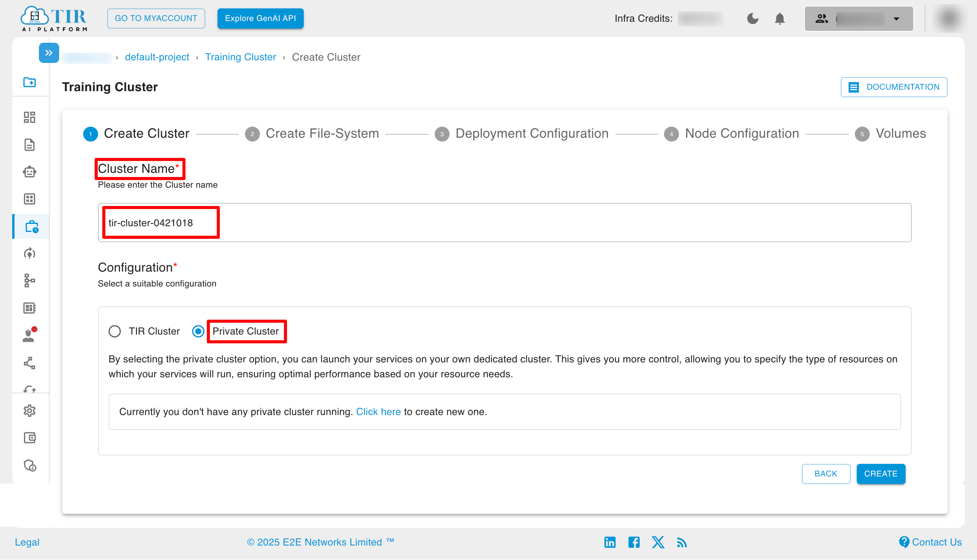
Task: Open the X (Twitter) icon in footer
Action: (x=658, y=542)
